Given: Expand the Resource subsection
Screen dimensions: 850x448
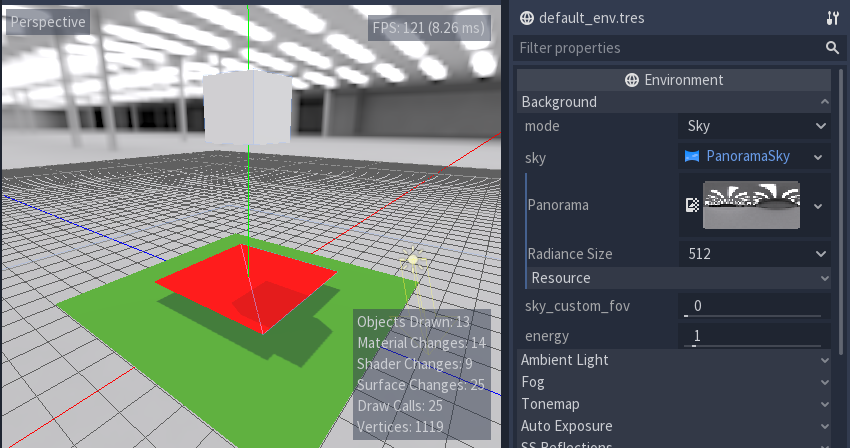Looking at the screenshot, I should point(679,278).
